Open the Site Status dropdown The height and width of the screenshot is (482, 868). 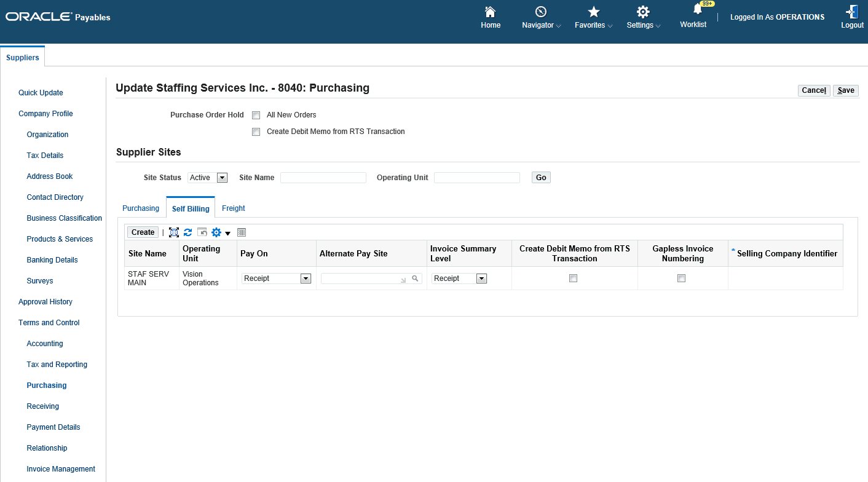pos(208,178)
